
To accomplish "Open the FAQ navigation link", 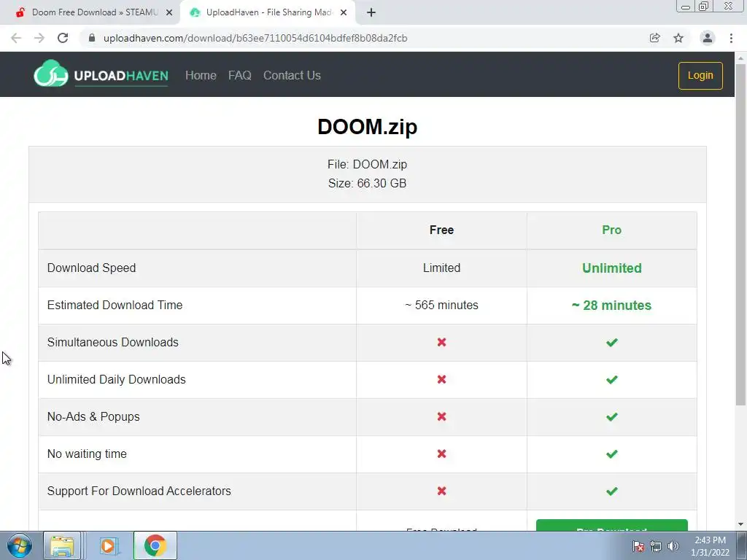I will (x=239, y=75).
